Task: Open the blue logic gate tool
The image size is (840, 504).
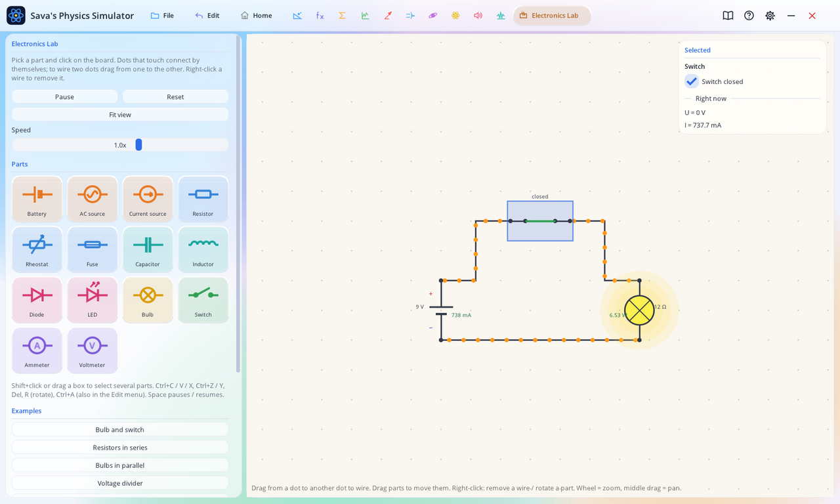Action: pyautogui.click(x=410, y=16)
